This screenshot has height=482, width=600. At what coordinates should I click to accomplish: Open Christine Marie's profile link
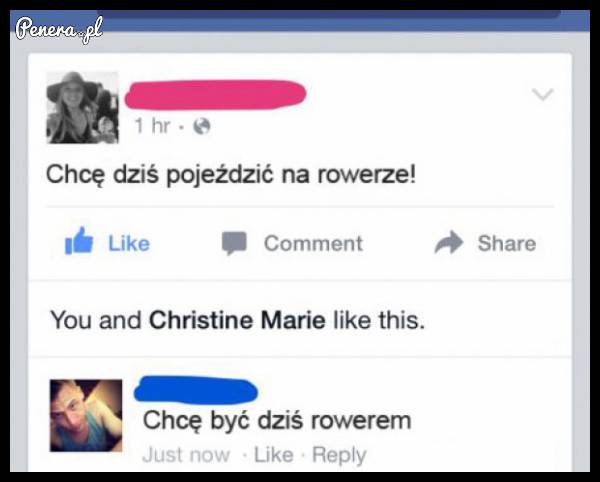pyautogui.click(x=237, y=320)
